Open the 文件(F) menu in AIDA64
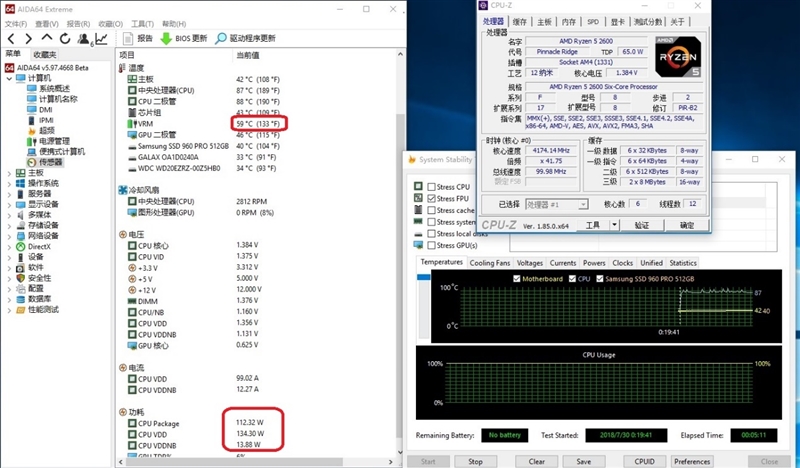This screenshot has height=468, width=800. tap(16, 24)
